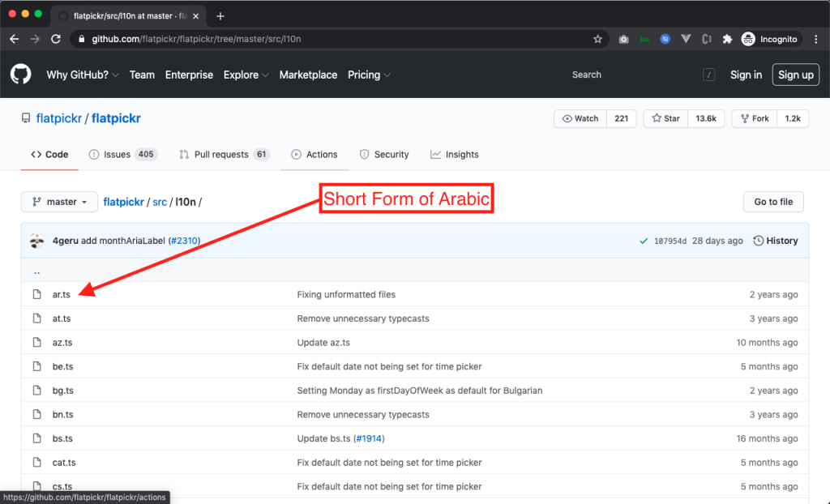Switch to the Pull requests tab

(x=225, y=155)
